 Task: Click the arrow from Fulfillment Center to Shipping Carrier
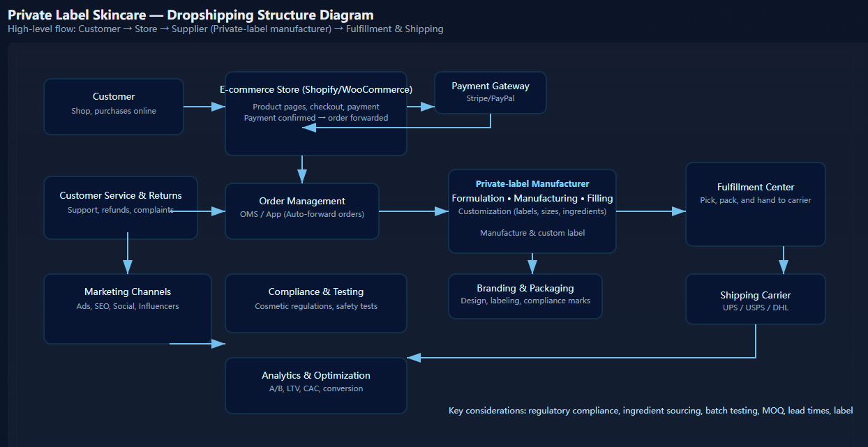pos(784,259)
